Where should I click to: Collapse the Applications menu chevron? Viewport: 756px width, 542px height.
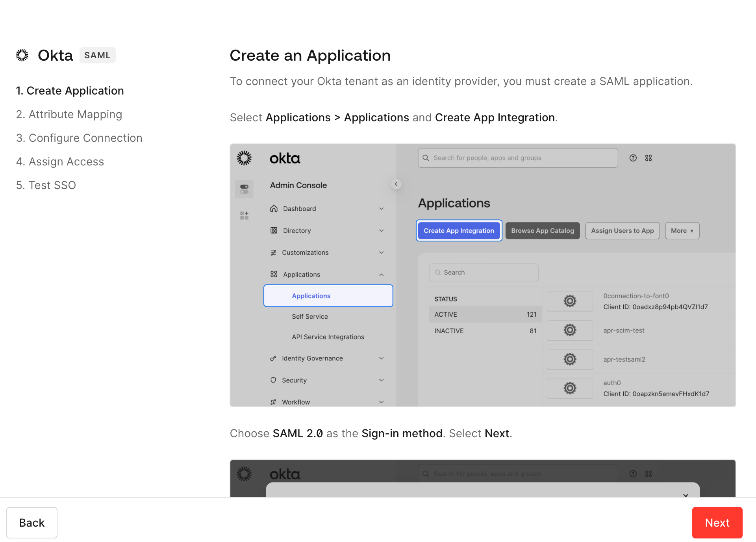[x=381, y=275]
